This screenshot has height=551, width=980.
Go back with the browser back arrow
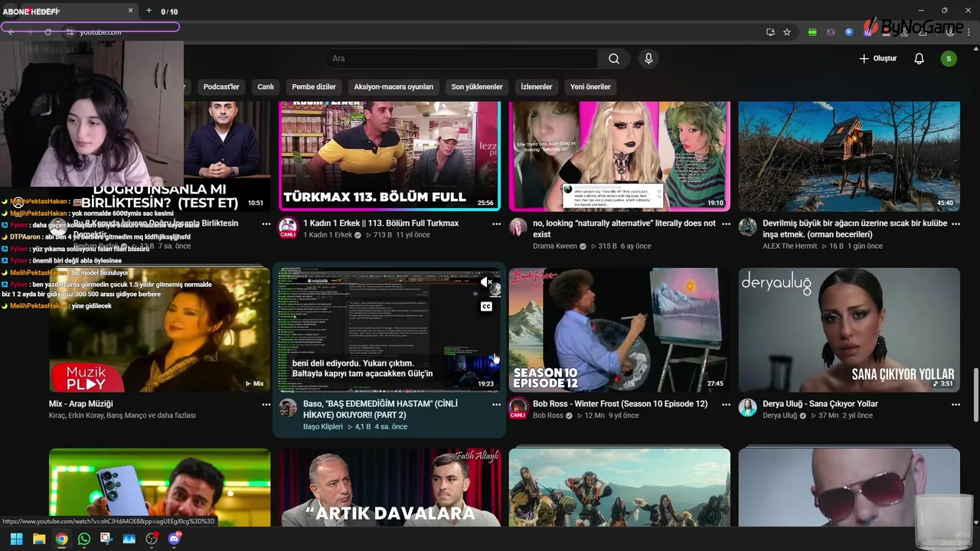tap(11, 32)
